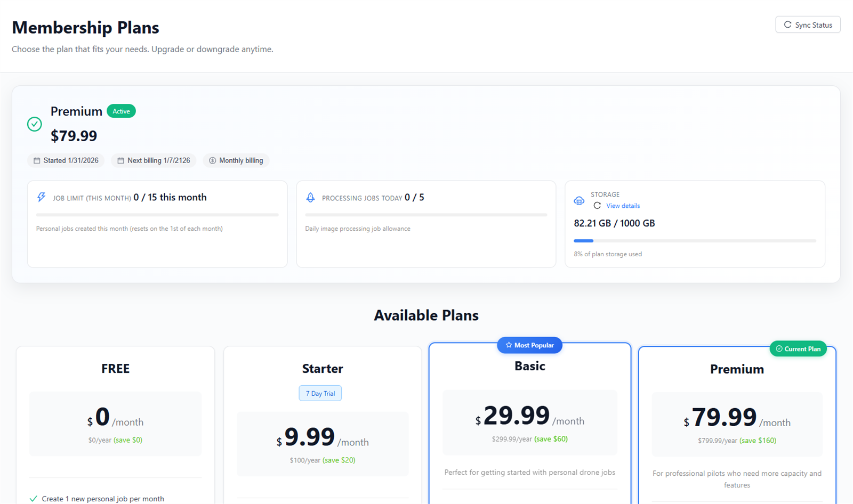Click the calendar icon next to Next billing

pyautogui.click(x=120, y=160)
